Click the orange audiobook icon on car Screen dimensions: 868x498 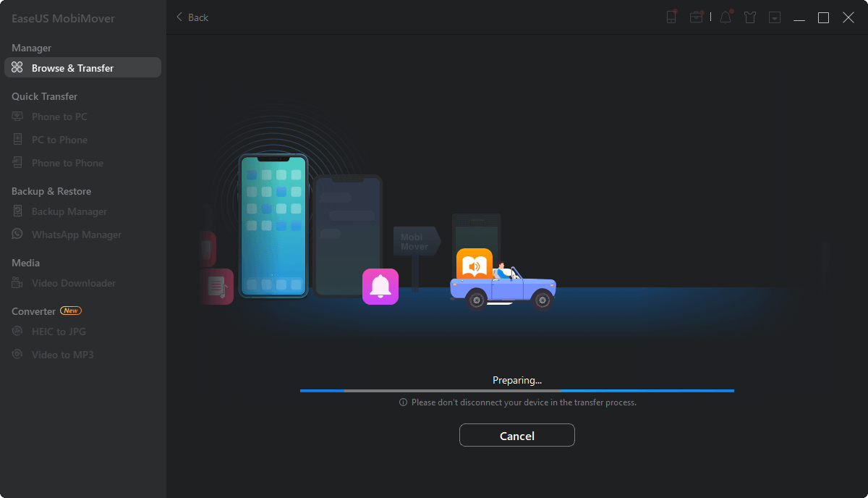(x=475, y=266)
